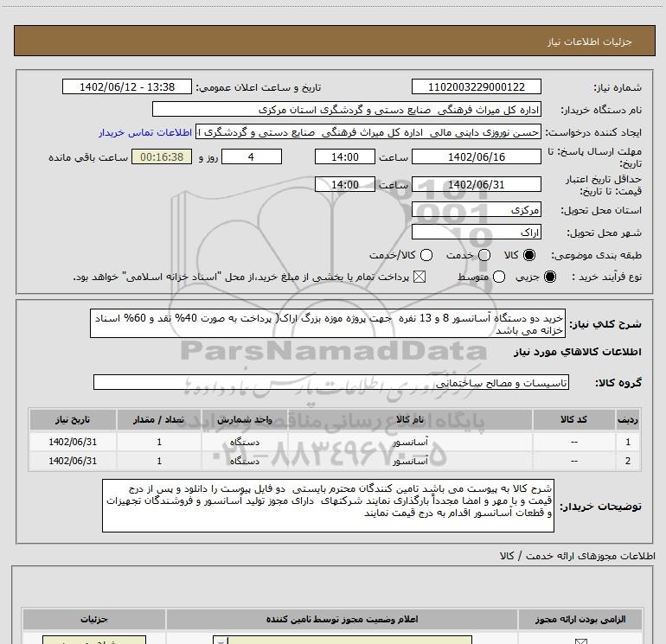Click the تاریخ نیاز column header
Screen dimensions: 666x644
73,420
